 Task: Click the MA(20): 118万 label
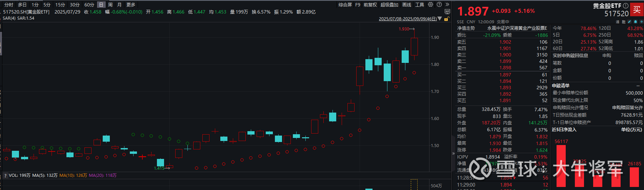103,175
